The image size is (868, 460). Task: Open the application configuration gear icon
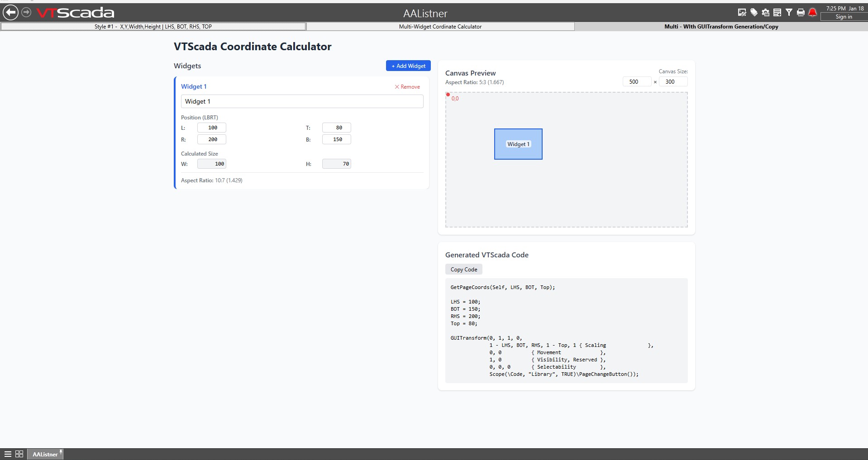coord(766,13)
